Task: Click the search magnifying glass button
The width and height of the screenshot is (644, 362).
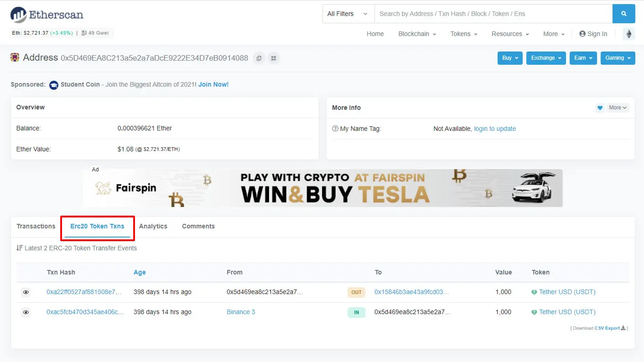Action: 623,14
